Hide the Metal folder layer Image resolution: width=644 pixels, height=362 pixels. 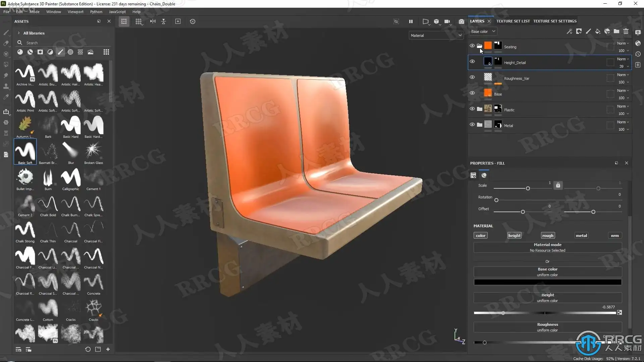pos(472,125)
